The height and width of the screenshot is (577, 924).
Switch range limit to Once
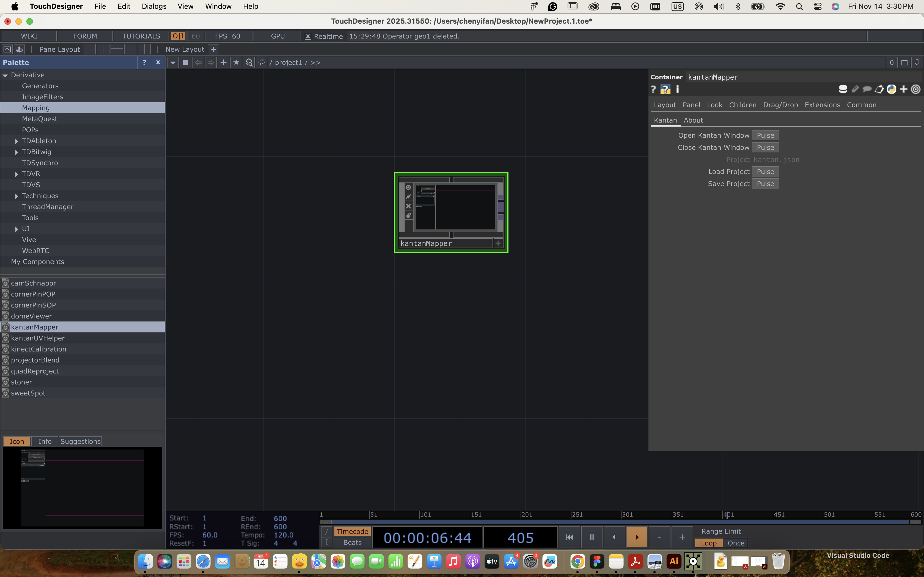click(x=735, y=543)
